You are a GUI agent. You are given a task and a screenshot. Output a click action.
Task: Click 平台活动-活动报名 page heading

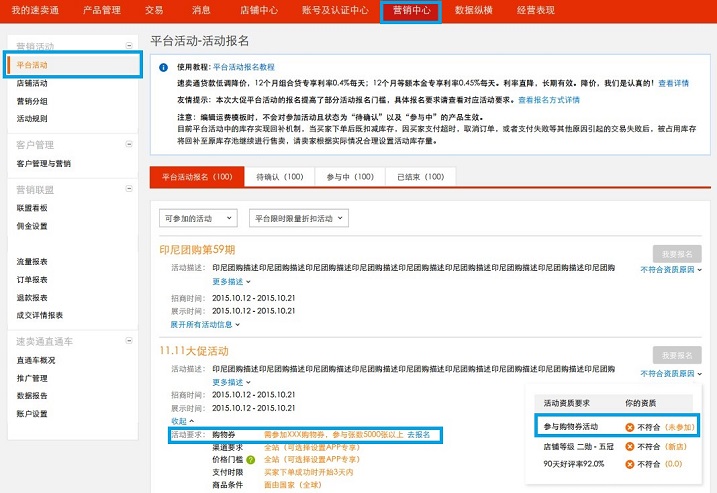click(200, 41)
